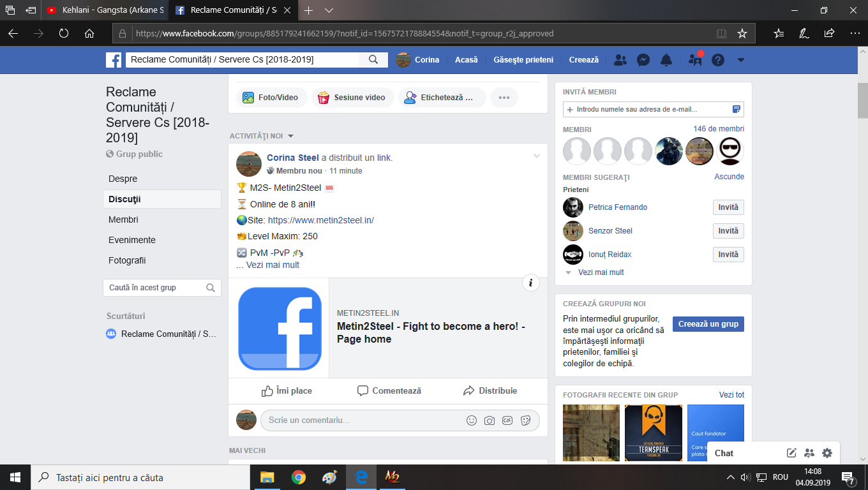Show hidden system tray icons
Viewport: 868px width, 490px height.
(x=731, y=477)
